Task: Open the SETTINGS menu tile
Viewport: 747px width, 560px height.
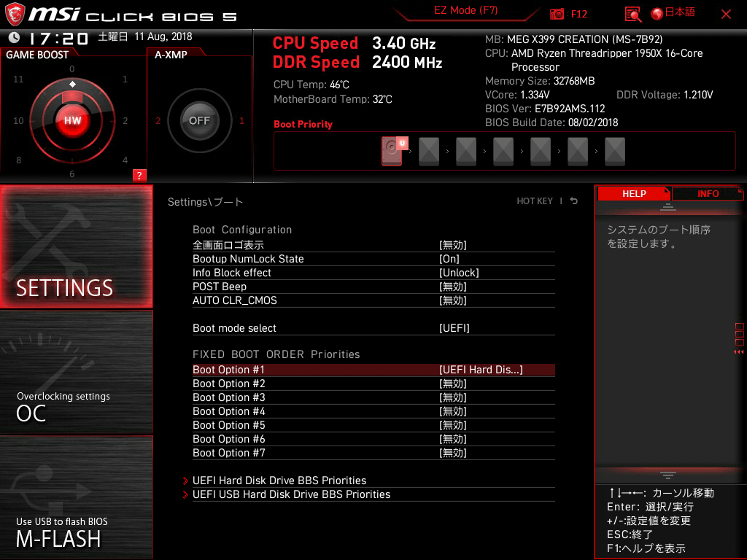Action: tap(77, 246)
